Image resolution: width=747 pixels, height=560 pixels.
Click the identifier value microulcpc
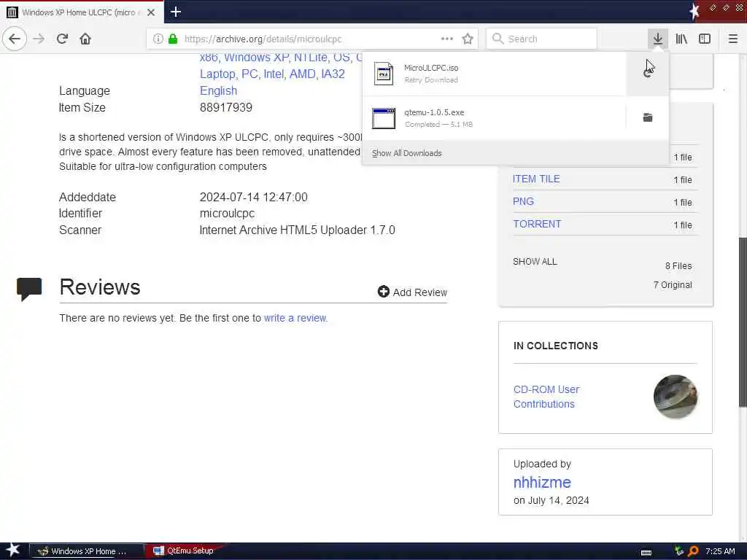click(228, 214)
